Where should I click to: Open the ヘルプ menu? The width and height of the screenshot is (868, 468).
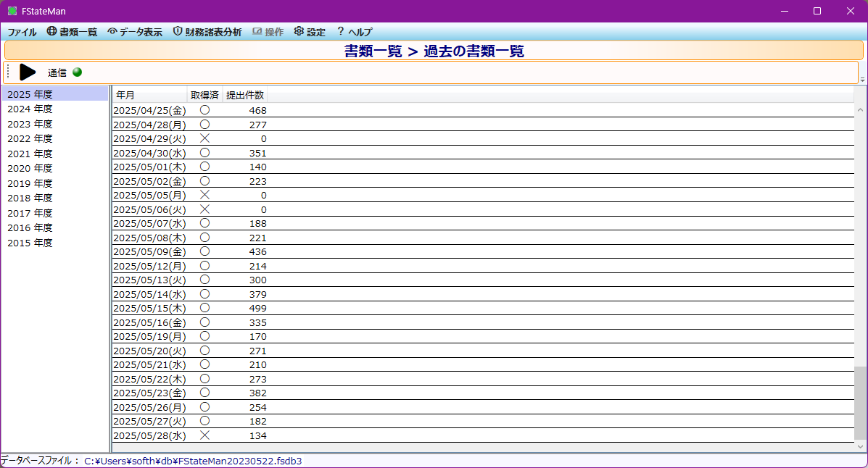[x=355, y=32]
